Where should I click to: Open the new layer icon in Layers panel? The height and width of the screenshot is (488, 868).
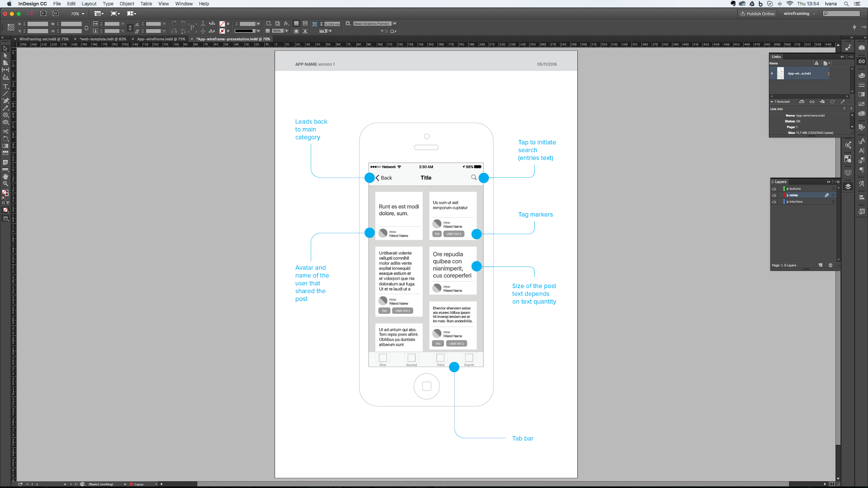point(820,265)
